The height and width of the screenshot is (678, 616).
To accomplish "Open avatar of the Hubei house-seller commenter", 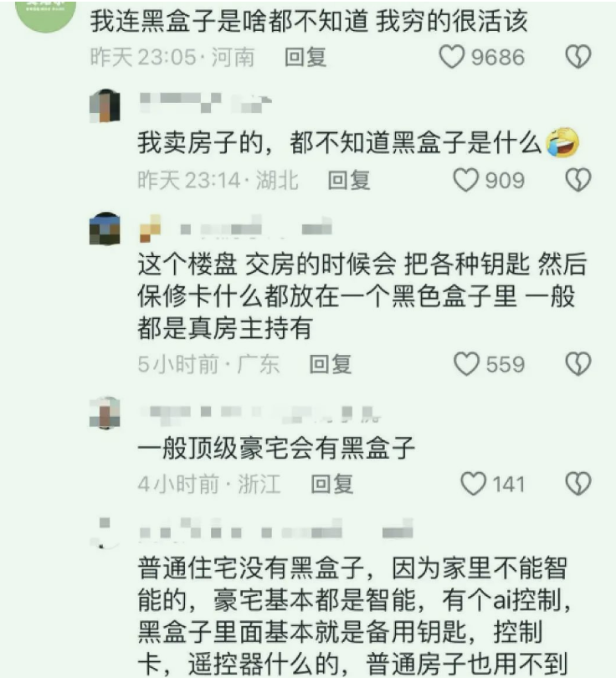I will tap(105, 105).
